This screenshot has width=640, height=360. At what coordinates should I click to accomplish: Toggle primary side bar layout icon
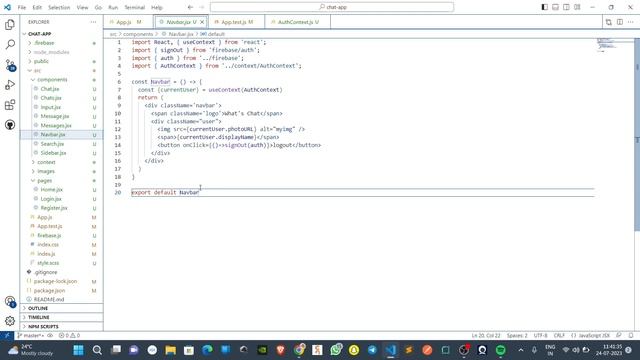(544, 7)
